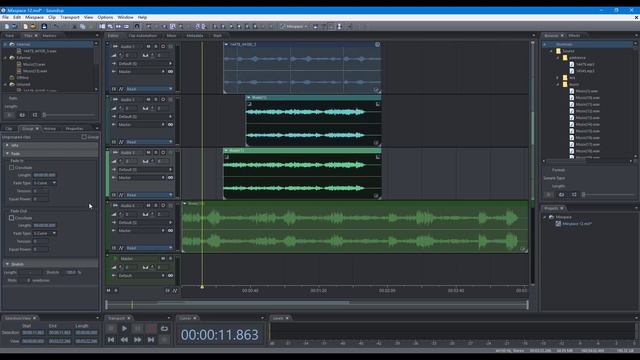The image size is (640, 360).
Task: Open Audio 2 automation mode Read dropdown
Action: tap(149, 142)
